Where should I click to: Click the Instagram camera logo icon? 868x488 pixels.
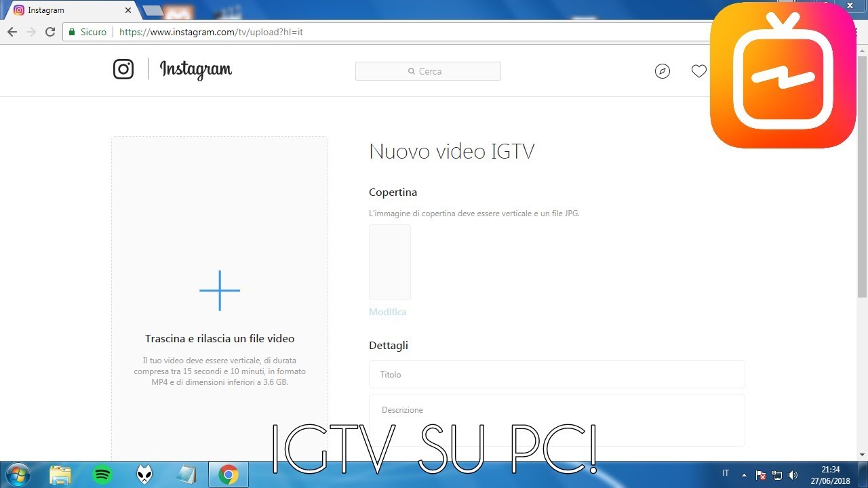point(123,69)
